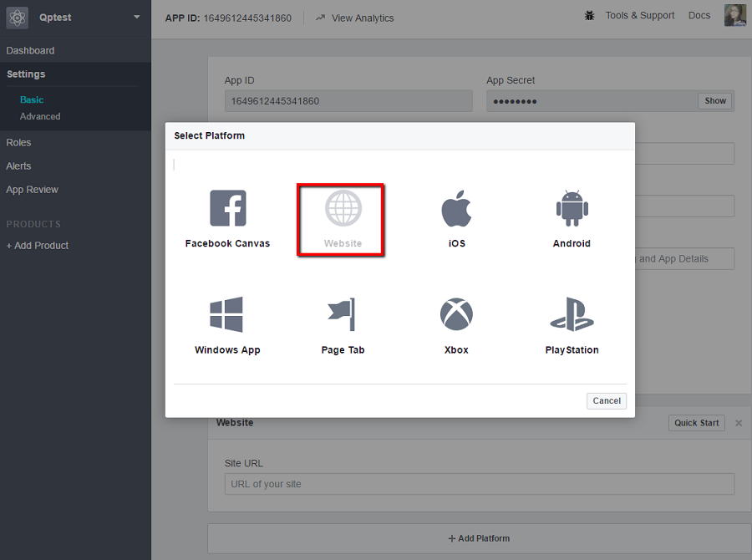Image resolution: width=752 pixels, height=560 pixels.
Task: Open App Review in sidebar
Action: (32, 190)
